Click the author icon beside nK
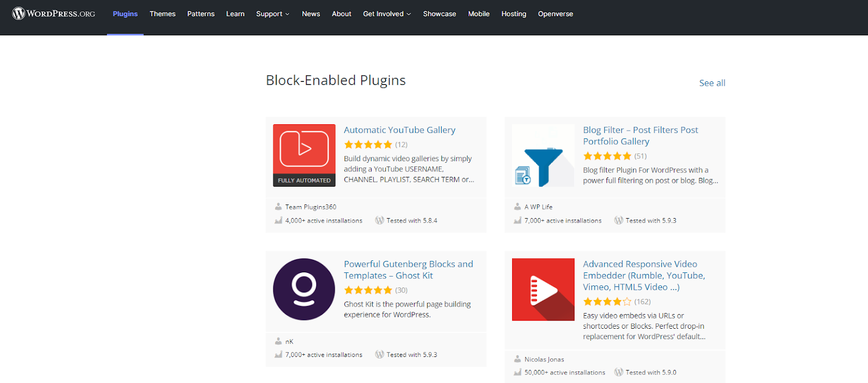Image resolution: width=868 pixels, height=383 pixels. tap(278, 341)
